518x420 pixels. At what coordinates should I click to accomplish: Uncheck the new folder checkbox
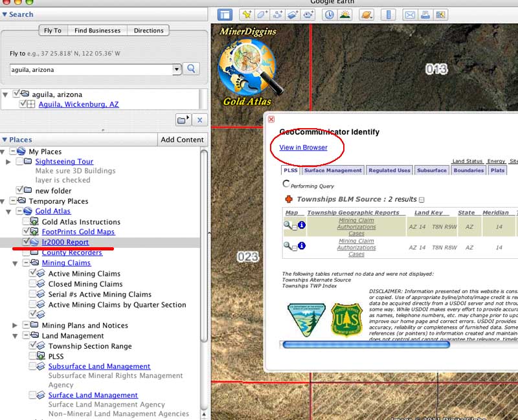19,190
